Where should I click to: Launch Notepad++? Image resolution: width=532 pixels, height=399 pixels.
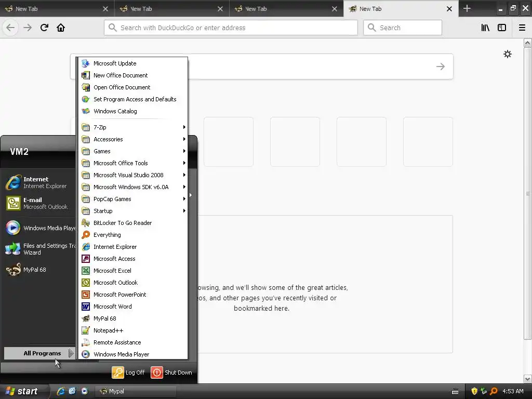pos(133,330)
